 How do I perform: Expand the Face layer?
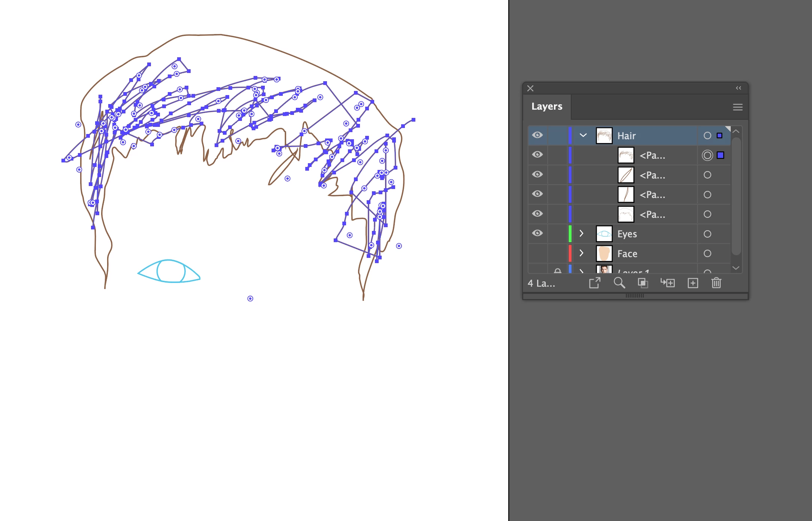[x=581, y=253]
